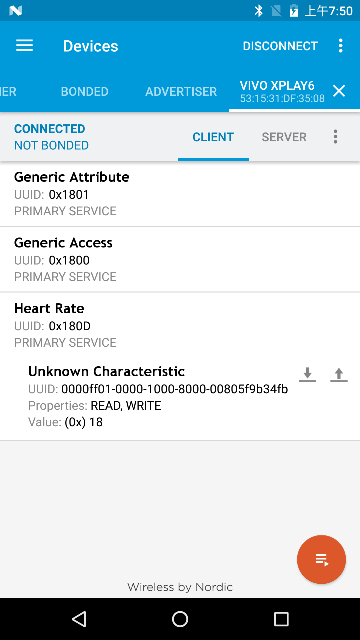
Task: Close the VIVO XPLAY6 device tab
Action: 339,91
